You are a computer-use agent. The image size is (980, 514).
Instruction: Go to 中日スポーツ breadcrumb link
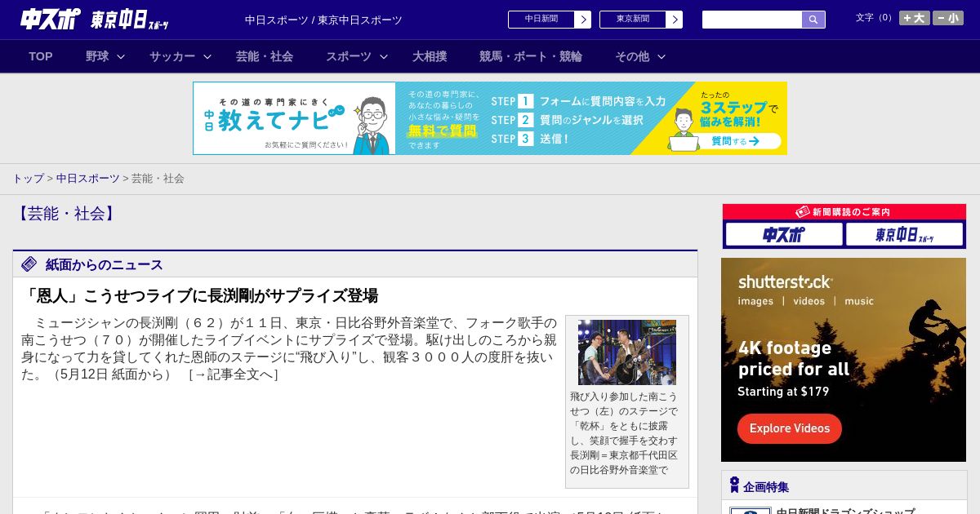tap(88, 178)
